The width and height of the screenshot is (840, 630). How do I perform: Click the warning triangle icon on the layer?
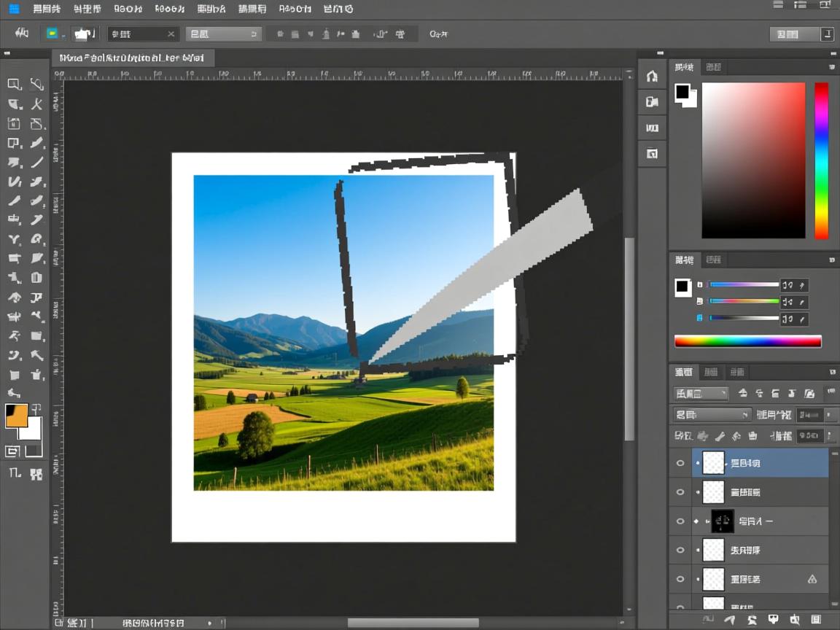tap(812, 579)
